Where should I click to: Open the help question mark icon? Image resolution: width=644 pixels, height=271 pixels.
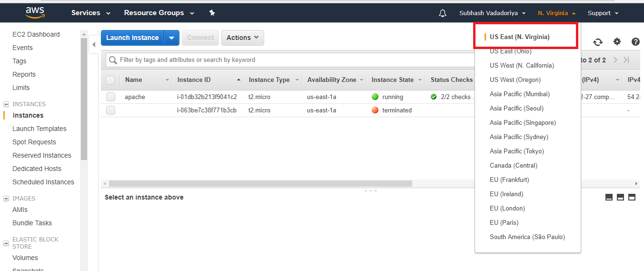[x=635, y=41]
